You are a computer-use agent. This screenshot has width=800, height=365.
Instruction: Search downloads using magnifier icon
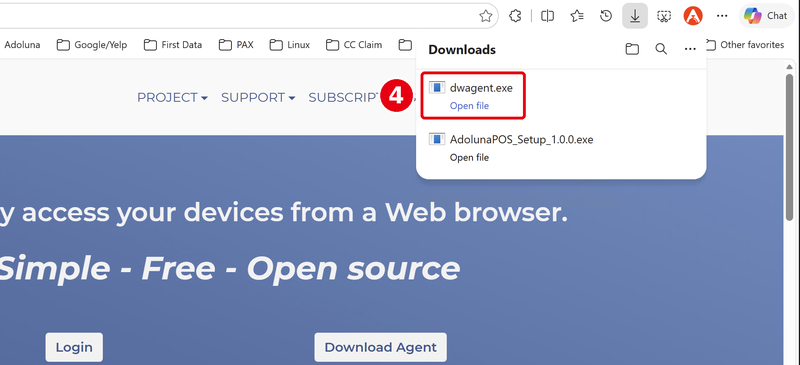(661, 49)
